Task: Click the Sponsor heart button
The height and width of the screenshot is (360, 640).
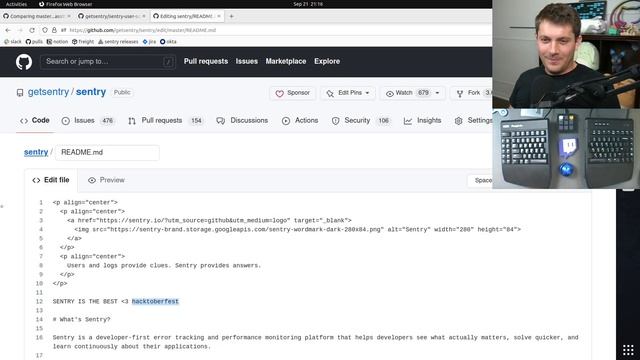Action: click(292, 93)
